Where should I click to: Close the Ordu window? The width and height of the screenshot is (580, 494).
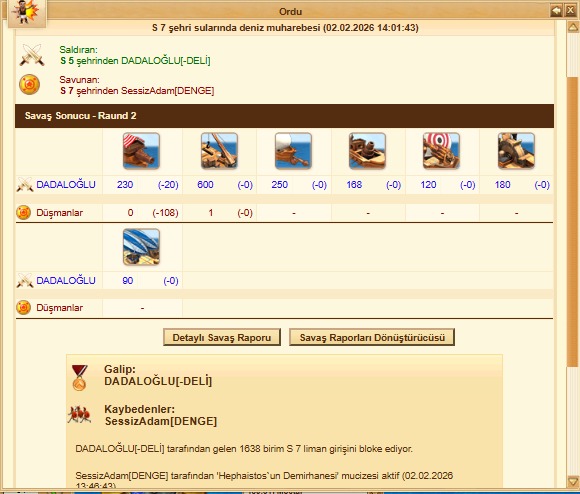(570, 11)
